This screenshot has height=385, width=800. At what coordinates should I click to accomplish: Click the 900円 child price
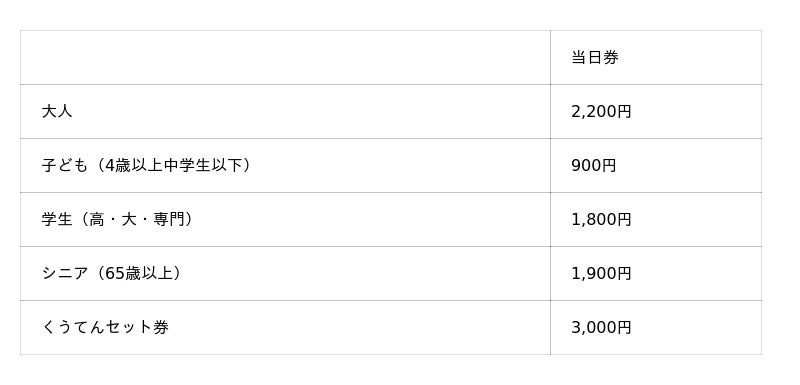pyautogui.click(x=593, y=166)
